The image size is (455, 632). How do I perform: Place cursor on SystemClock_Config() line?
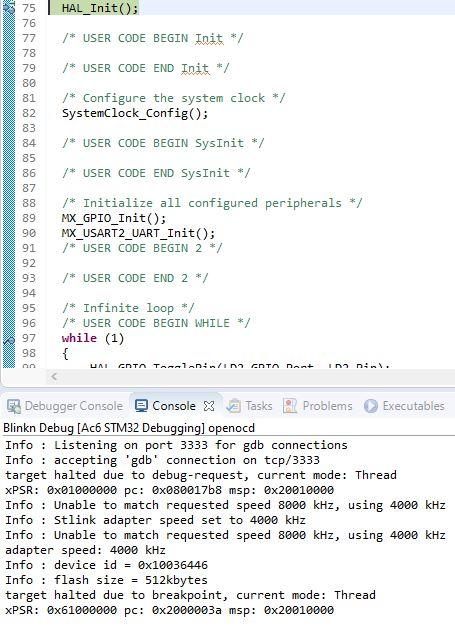(x=135, y=113)
